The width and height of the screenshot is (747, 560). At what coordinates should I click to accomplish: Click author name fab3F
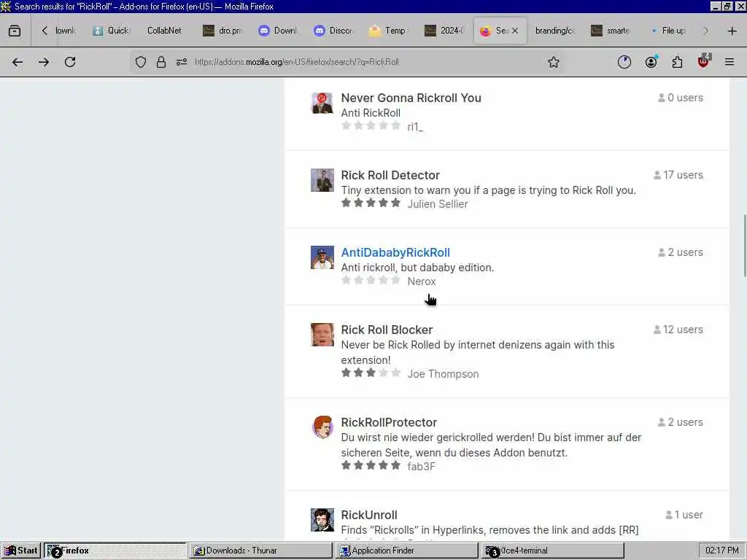tap(421, 467)
